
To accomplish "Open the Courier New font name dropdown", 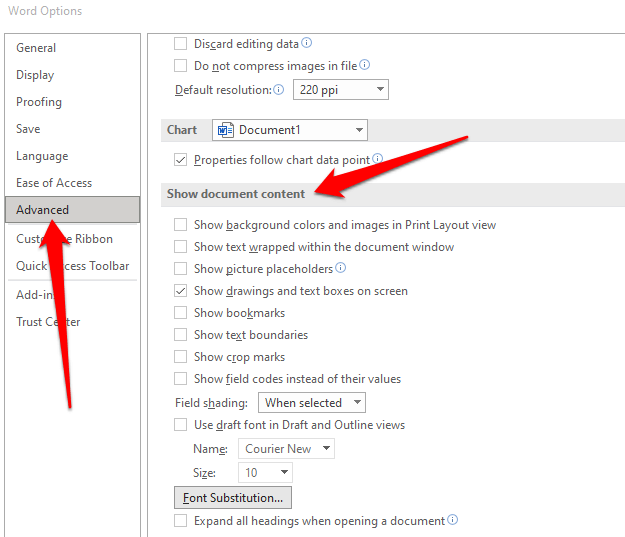I will point(286,448).
